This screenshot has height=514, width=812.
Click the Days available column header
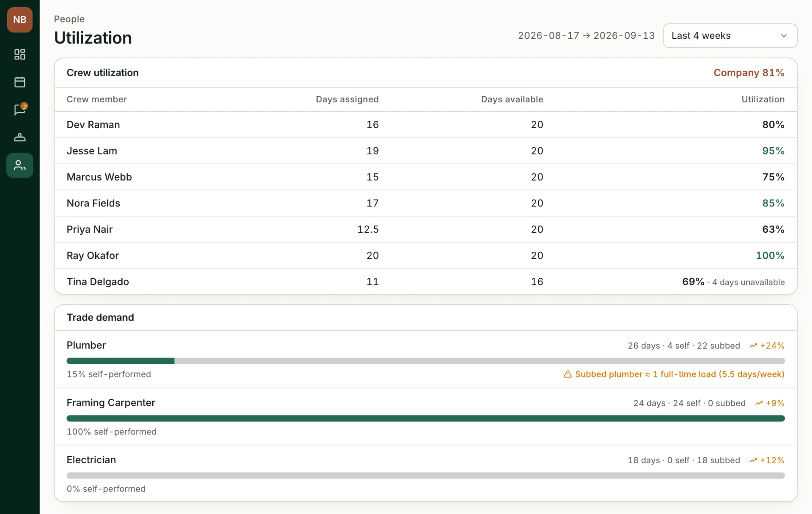[512, 99]
